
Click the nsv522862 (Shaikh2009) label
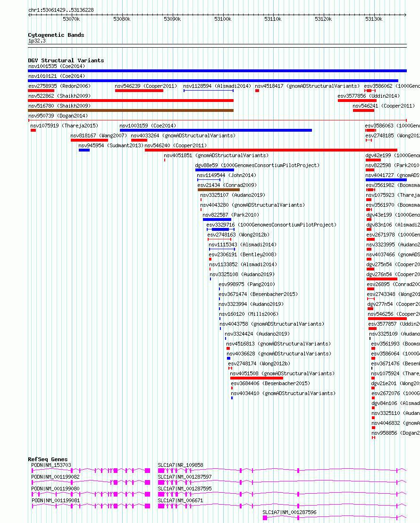(x=59, y=96)
